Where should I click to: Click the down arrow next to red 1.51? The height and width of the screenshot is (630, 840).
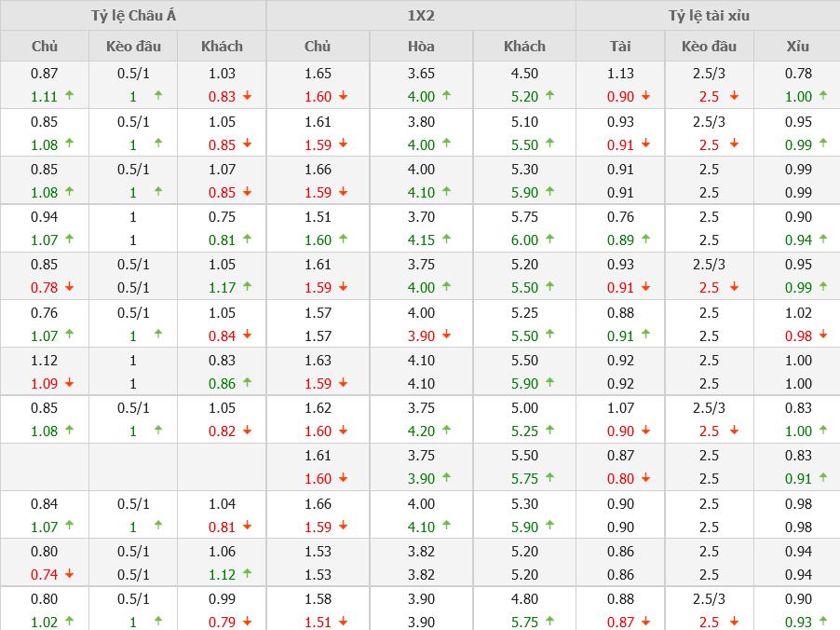click(x=343, y=622)
